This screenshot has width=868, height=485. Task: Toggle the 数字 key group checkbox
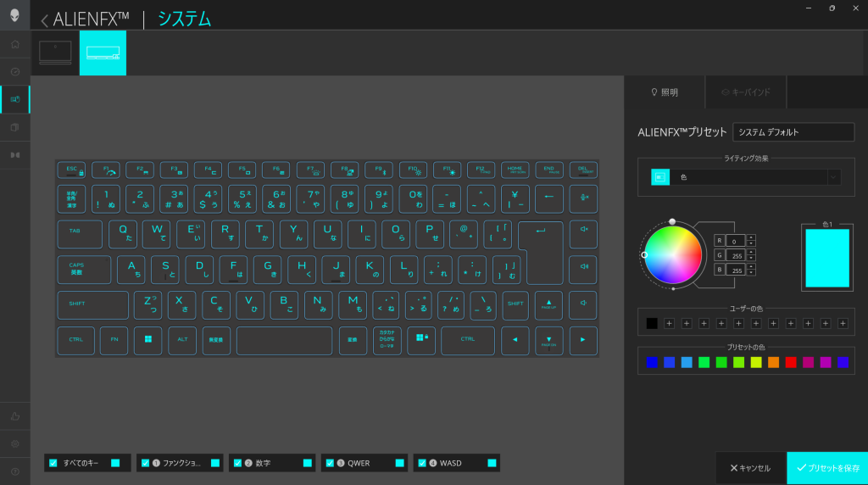tap(237, 463)
